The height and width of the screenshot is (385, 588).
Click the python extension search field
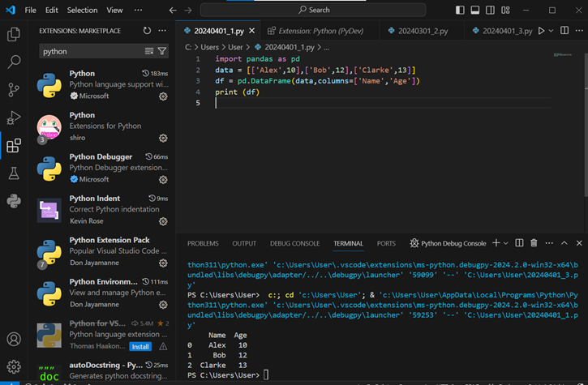click(x=91, y=51)
